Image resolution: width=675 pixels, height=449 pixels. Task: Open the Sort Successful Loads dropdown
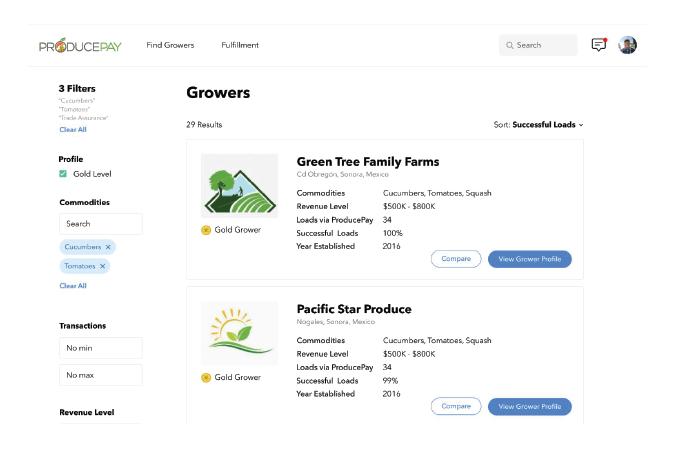tap(539, 125)
